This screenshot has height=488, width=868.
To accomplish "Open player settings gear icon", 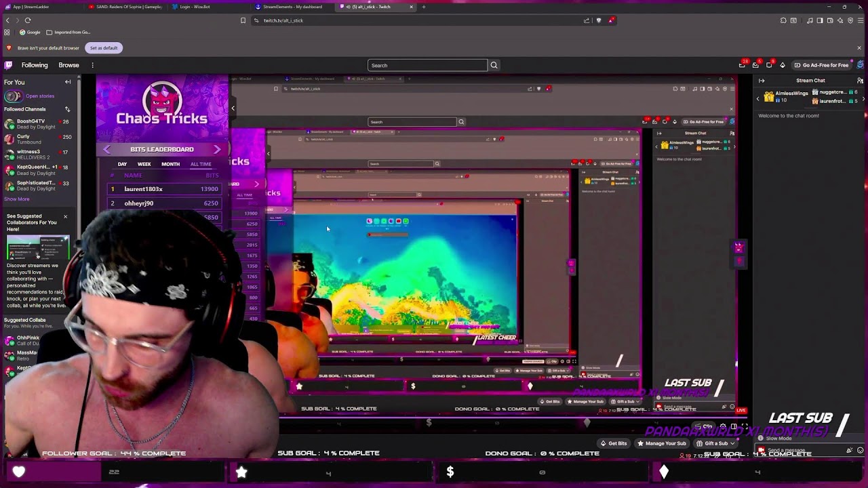I will [723, 426].
